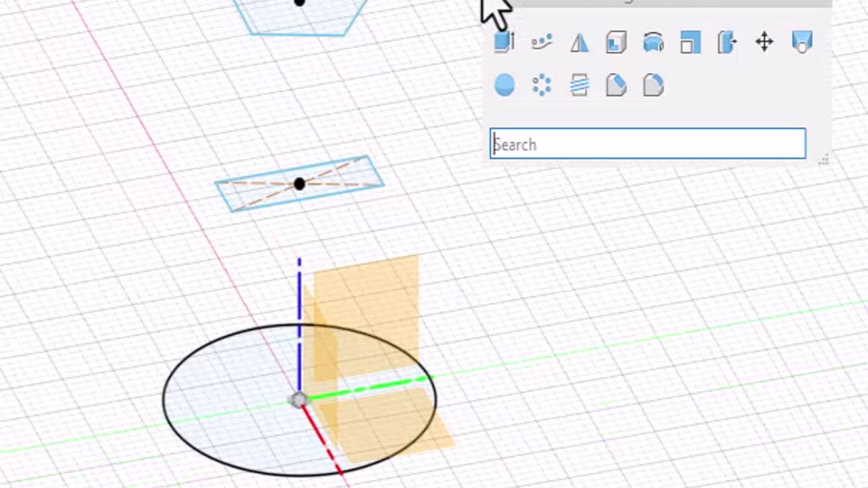Activate the Chamfer tool icon
Image resolution: width=868 pixels, height=488 pixels.
click(x=616, y=85)
